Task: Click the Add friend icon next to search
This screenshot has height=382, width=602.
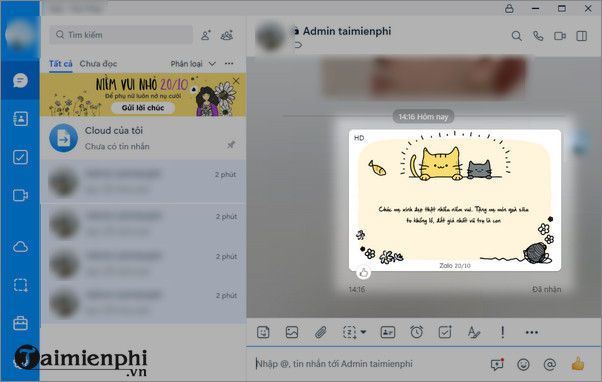Action: [x=206, y=35]
